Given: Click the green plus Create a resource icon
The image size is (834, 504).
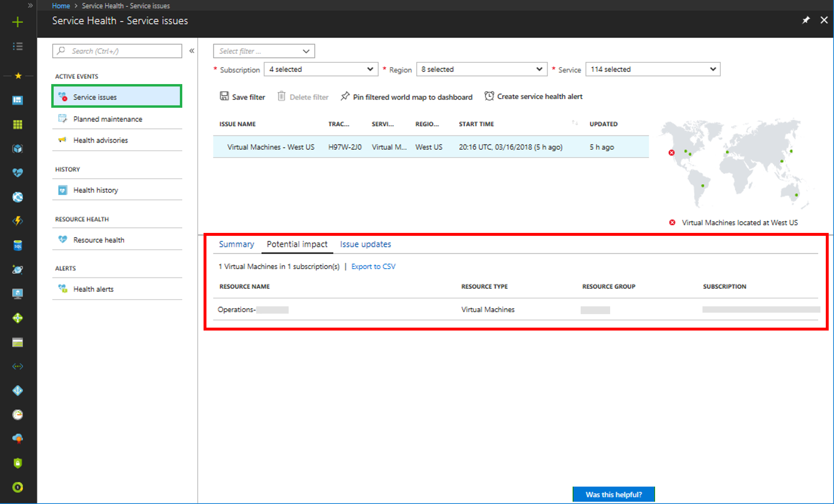Looking at the screenshot, I should click(x=17, y=22).
